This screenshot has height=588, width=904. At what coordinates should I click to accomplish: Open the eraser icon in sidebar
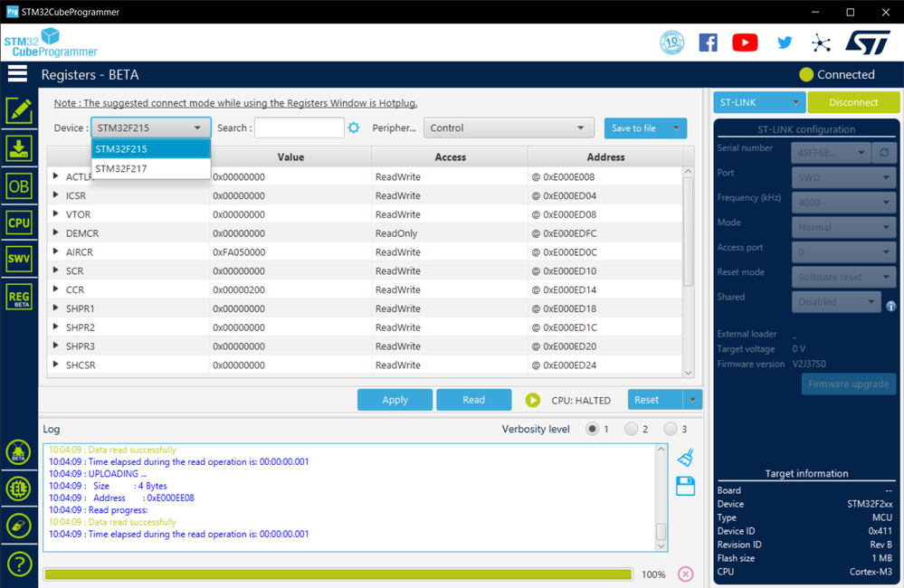18,526
